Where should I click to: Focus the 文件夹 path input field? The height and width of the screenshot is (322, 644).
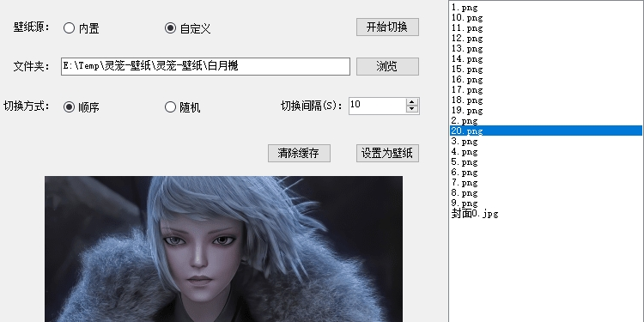(205, 66)
